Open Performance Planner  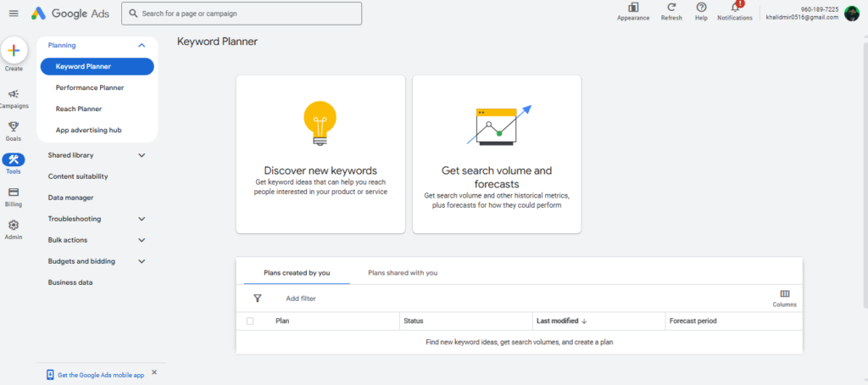point(90,87)
